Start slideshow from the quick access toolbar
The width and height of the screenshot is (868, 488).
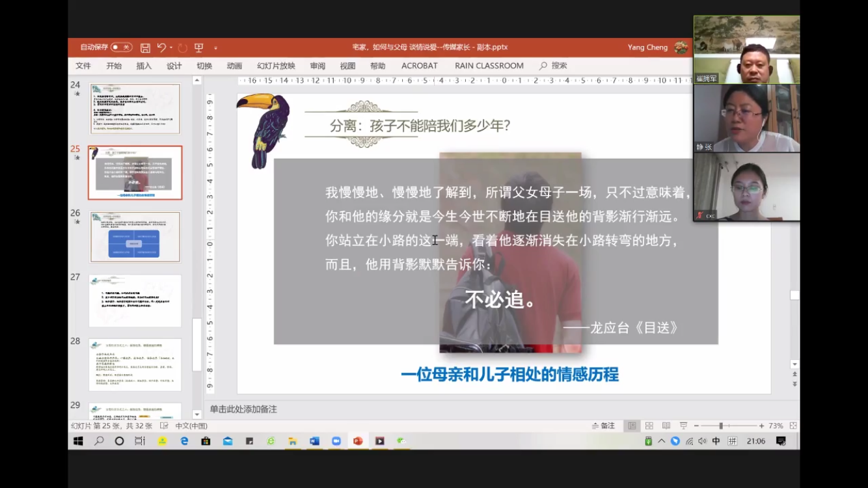pyautogui.click(x=199, y=47)
